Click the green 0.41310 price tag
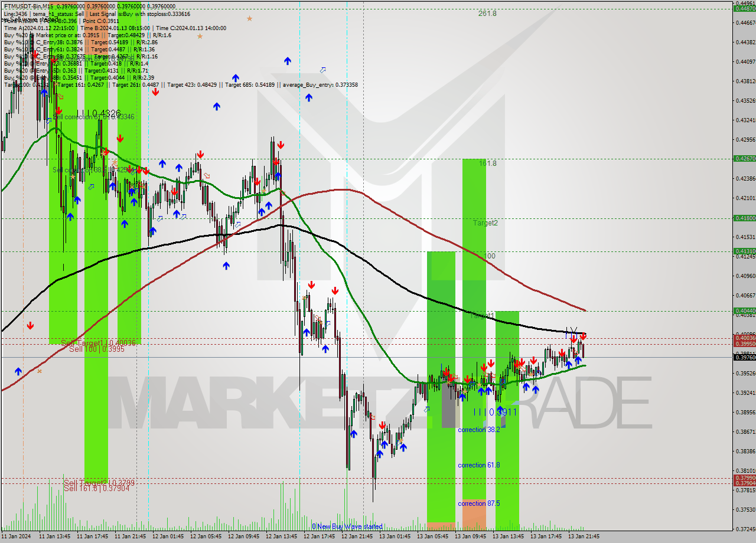 tap(744, 251)
